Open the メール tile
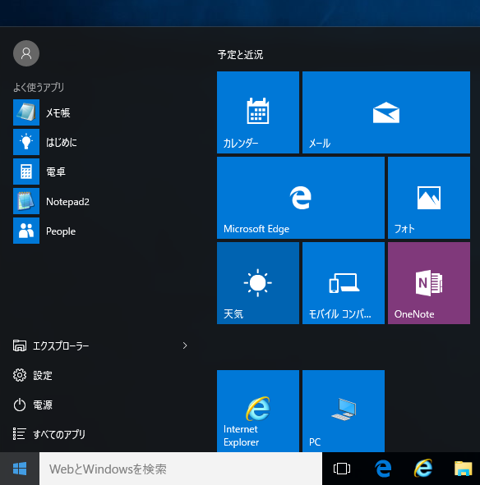The height and width of the screenshot is (485, 480). point(386,112)
